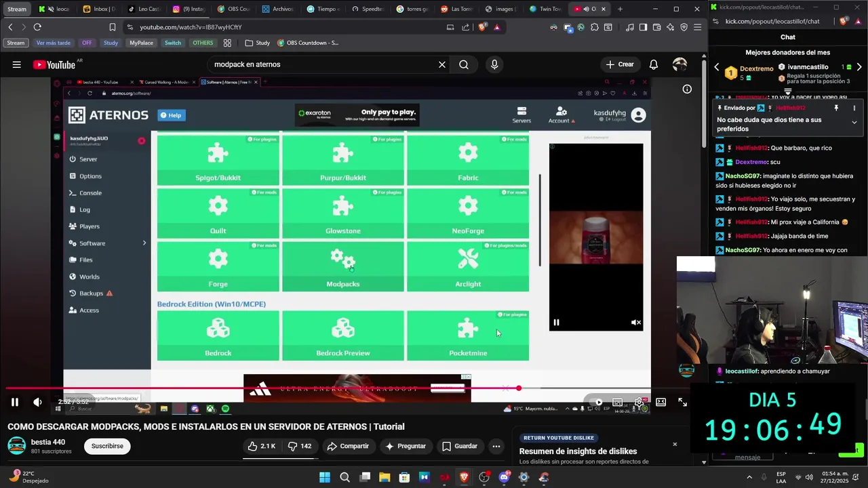
Task: Click the Crear button
Action: click(620, 64)
